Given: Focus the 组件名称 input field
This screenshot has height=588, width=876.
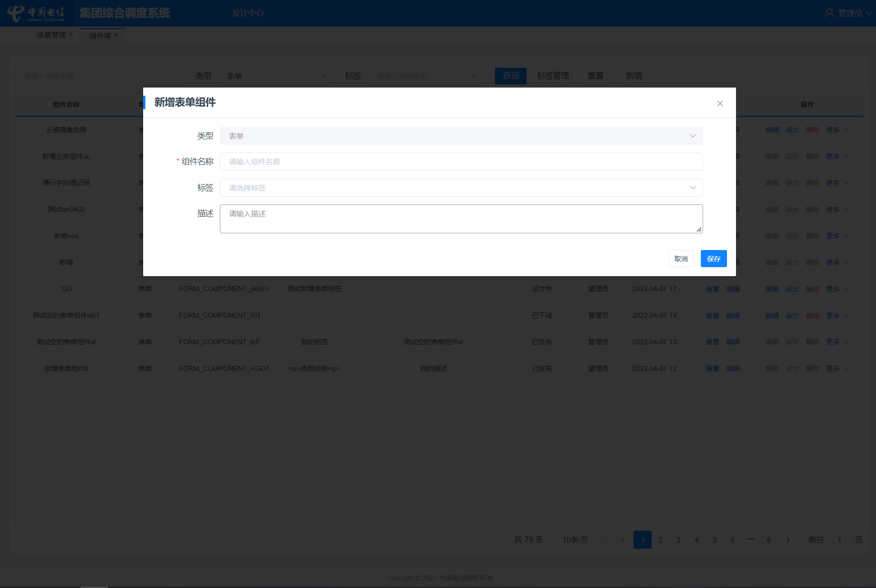Looking at the screenshot, I should pyautogui.click(x=461, y=162).
